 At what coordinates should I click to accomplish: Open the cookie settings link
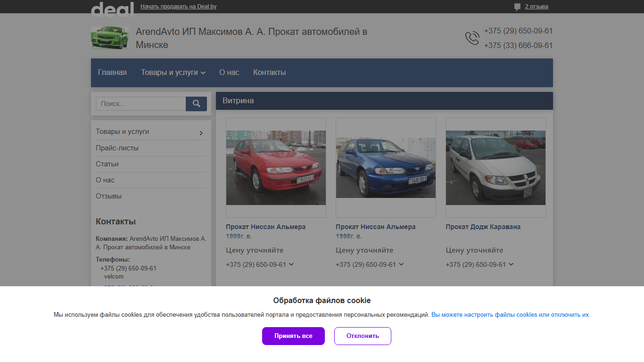tap(510, 315)
